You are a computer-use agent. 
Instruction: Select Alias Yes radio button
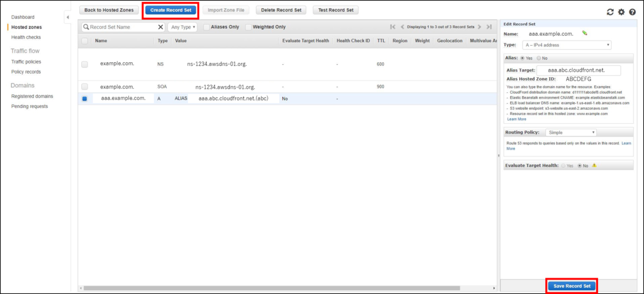tap(523, 58)
